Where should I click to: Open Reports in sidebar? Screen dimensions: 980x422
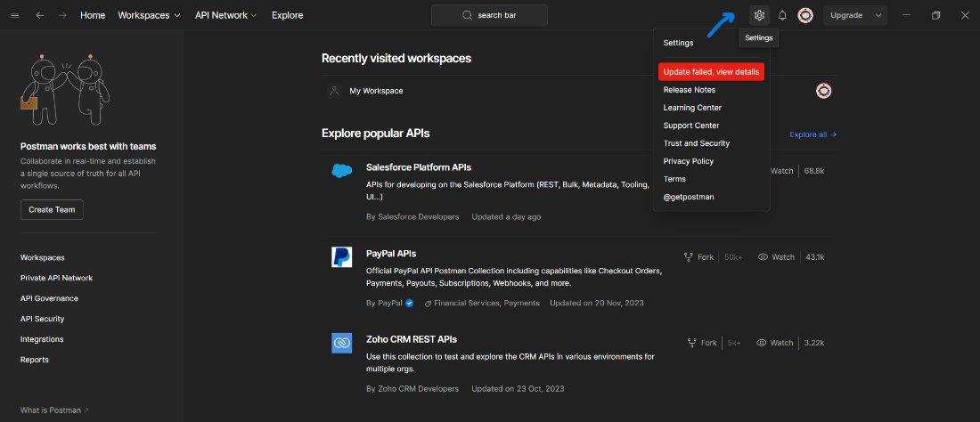[x=35, y=360]
